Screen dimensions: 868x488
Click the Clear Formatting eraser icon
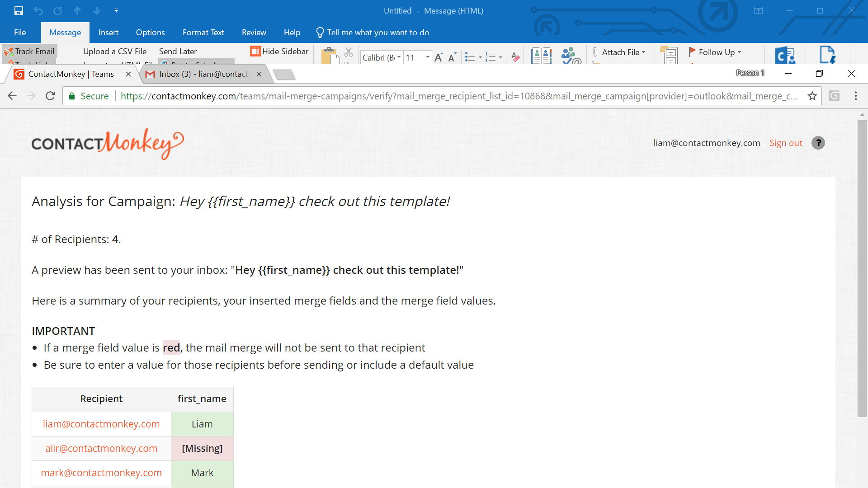click(515, 57)
